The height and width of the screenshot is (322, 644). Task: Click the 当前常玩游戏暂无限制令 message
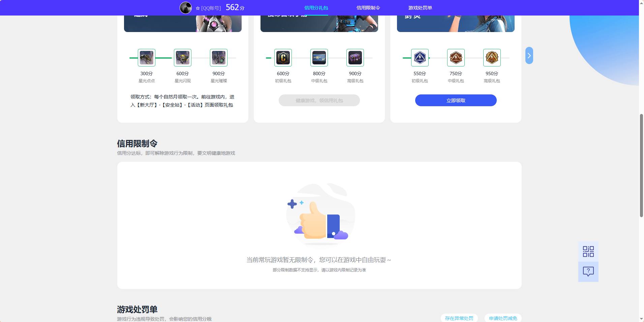click(319, 260)
